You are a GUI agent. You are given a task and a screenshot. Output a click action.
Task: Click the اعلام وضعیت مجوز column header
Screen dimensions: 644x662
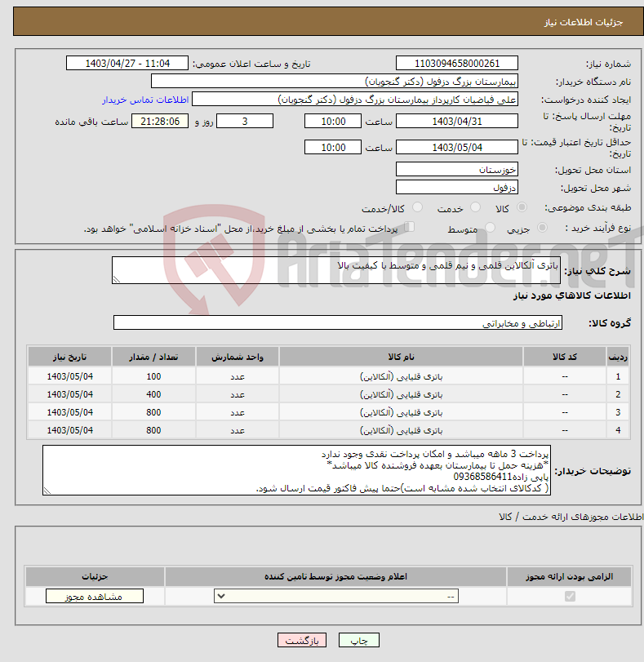tap(335, 577)
